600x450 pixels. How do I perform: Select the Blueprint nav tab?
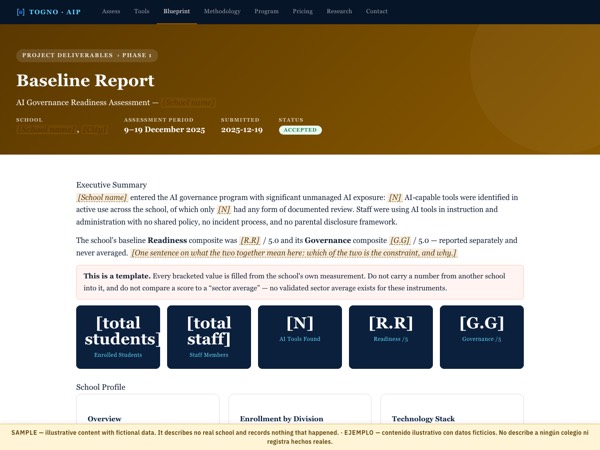click(x=176, y=11)
